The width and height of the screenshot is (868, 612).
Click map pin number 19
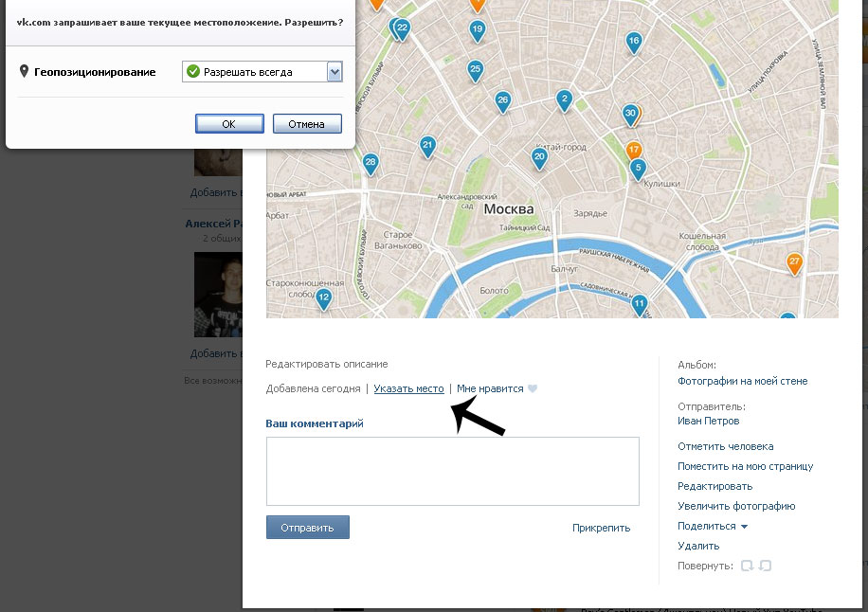tap(478, 30)
